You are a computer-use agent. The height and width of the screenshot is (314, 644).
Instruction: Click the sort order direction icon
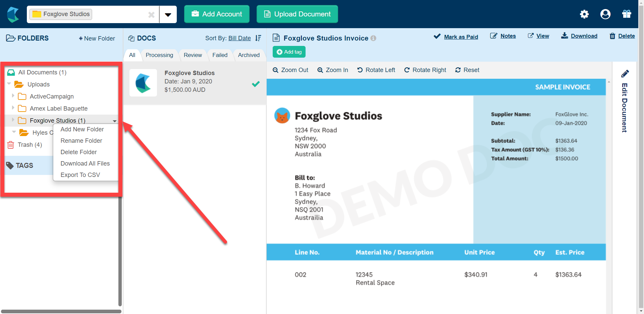(258, 38)
